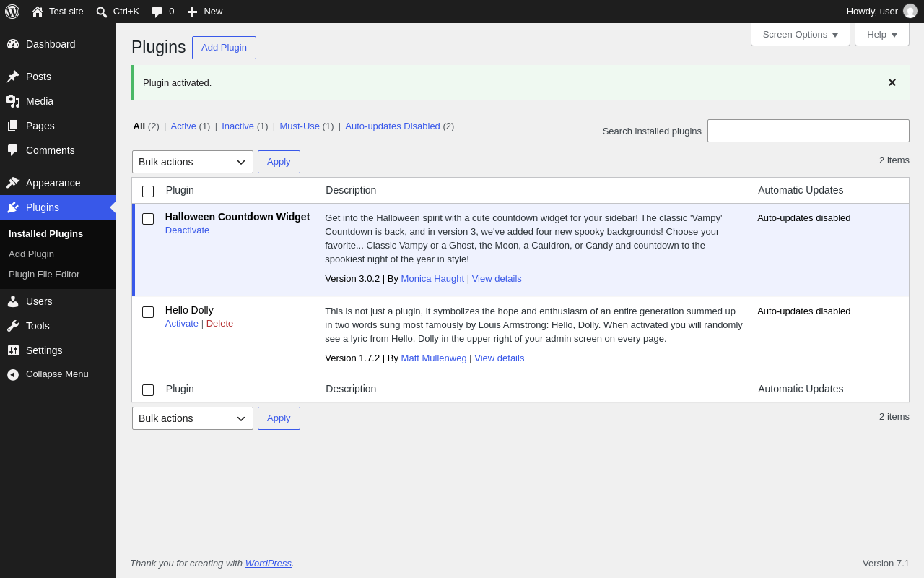Image resolution: width=924 pixels, height=578 pixels.
Task: Check the Hello Dolly checkbox
Action: click(x=148, y=312)
